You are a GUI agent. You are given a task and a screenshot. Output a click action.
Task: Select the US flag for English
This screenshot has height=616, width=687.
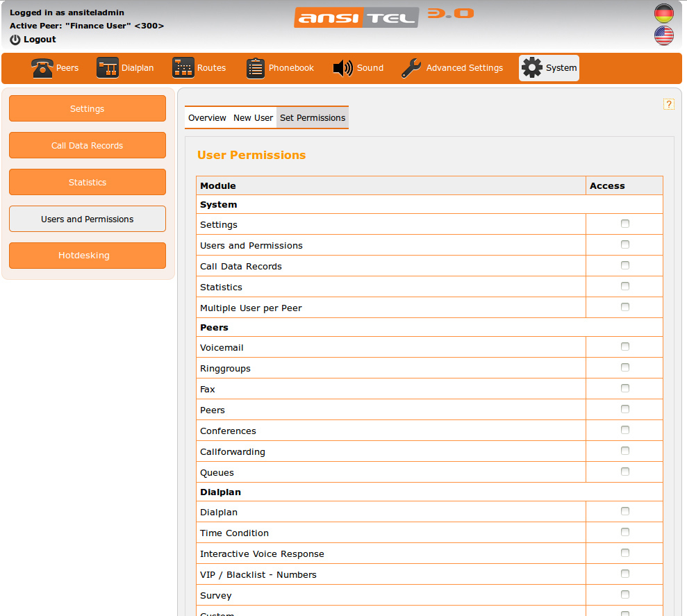coord(664,35)
